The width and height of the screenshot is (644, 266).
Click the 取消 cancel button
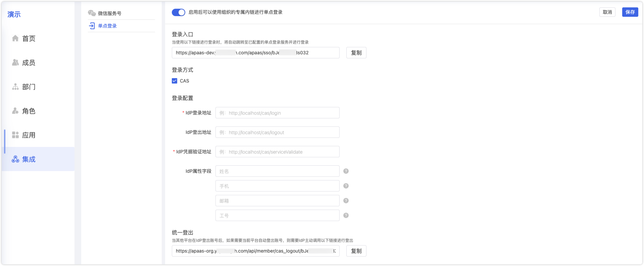[607, 12]
